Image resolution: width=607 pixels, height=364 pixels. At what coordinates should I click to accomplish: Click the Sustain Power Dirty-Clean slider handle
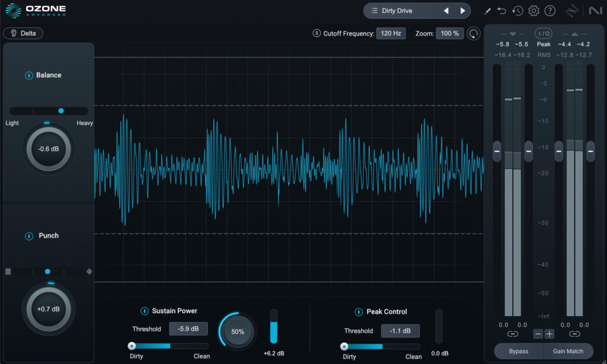coord(132,346)
